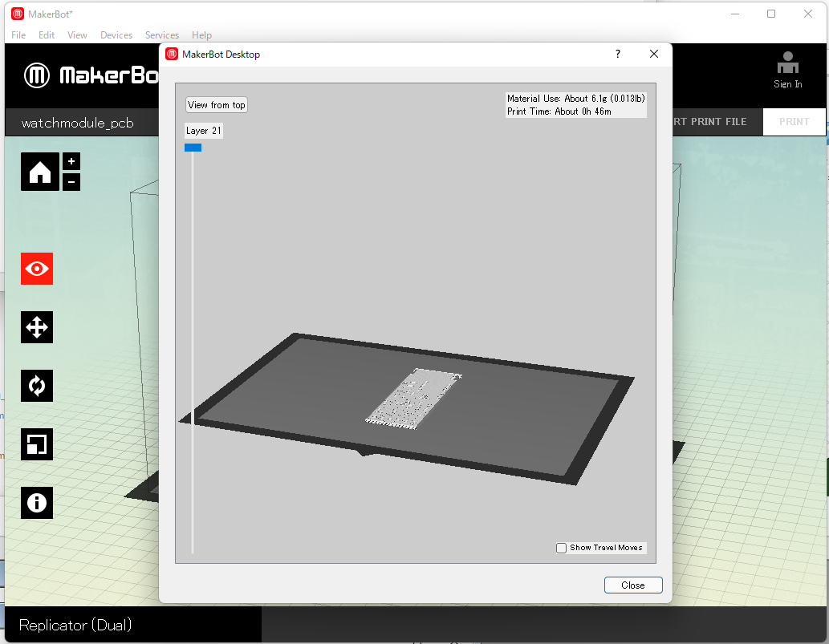Click the PRINT button
829x644 pixels.
pos(794,122)
